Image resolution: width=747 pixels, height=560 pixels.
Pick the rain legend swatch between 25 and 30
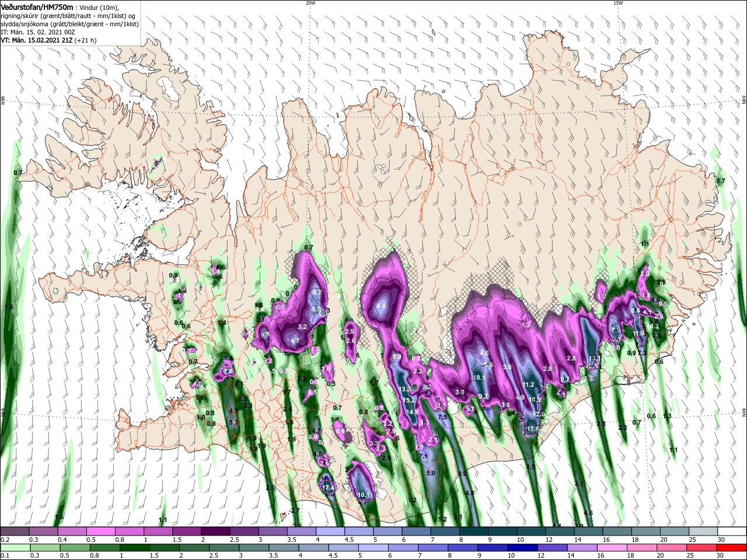702,548
